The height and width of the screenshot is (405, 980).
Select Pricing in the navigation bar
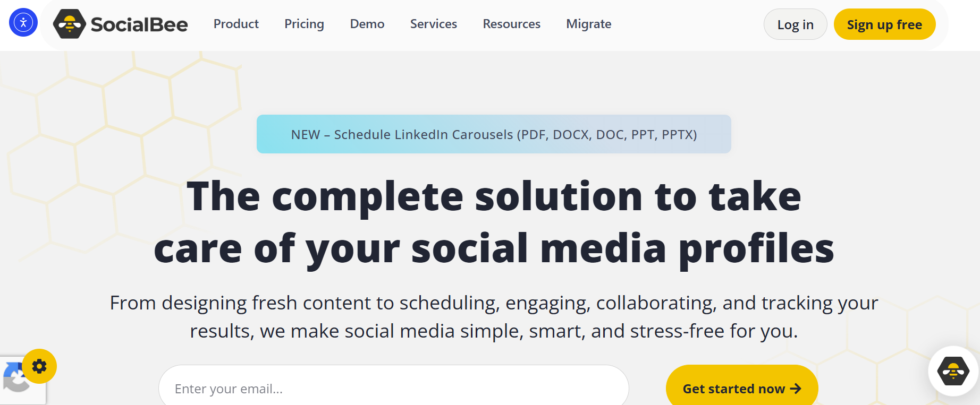pos(304,24)
